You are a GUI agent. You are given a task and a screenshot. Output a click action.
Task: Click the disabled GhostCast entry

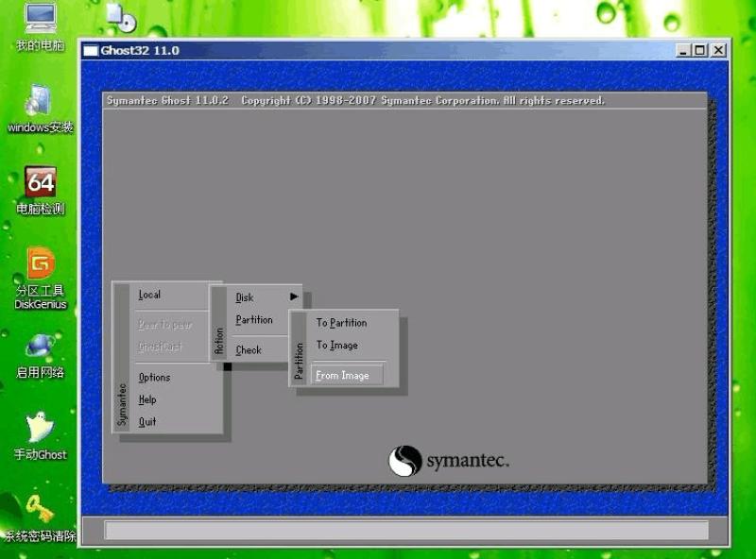point(160,347)
